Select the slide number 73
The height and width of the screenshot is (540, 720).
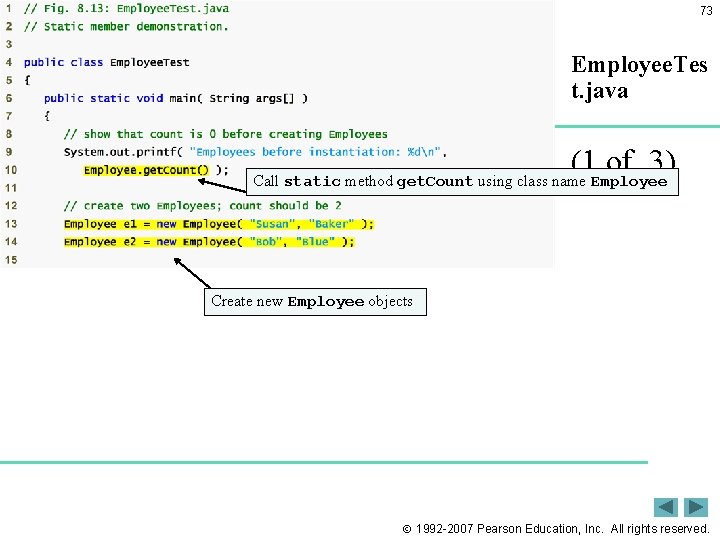(x=706, y=11)
